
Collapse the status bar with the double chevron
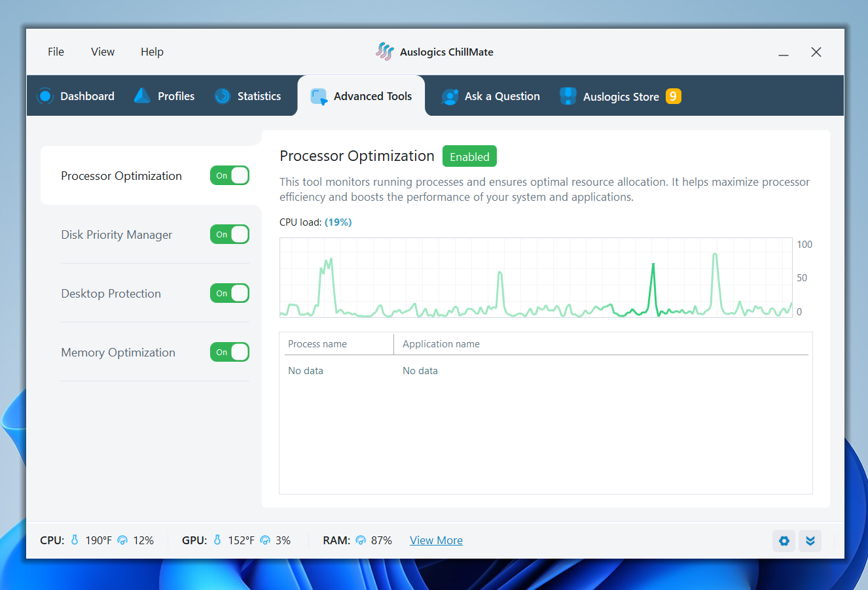click(810, 541)
